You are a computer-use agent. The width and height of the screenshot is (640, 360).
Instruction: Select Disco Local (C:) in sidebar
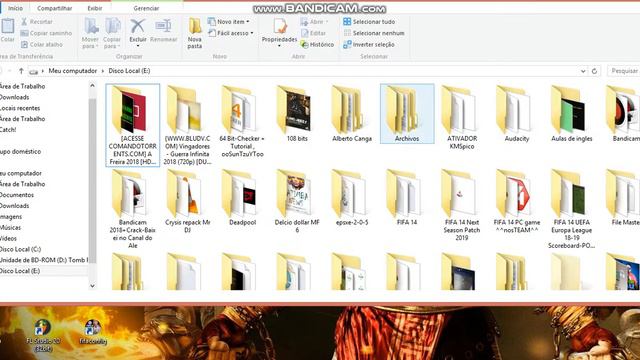[x=20, y=249]
